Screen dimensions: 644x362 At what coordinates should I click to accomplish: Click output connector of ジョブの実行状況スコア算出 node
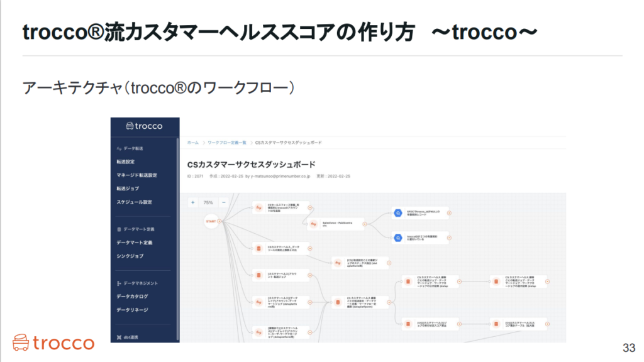459,324
